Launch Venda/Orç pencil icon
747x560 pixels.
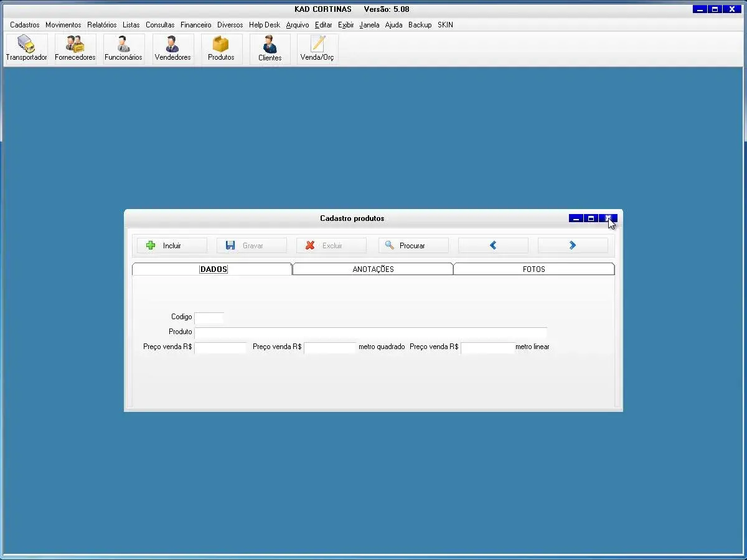click(317, 49)
